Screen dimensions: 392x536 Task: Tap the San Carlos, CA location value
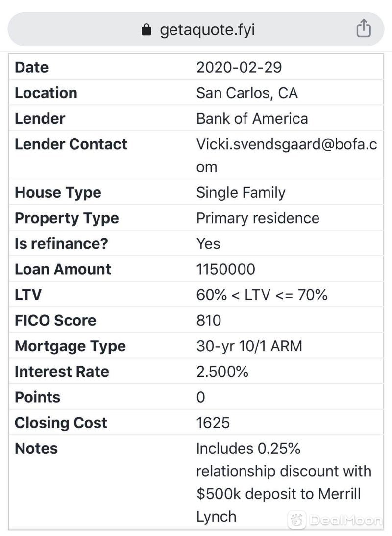(x=247, y=93)
